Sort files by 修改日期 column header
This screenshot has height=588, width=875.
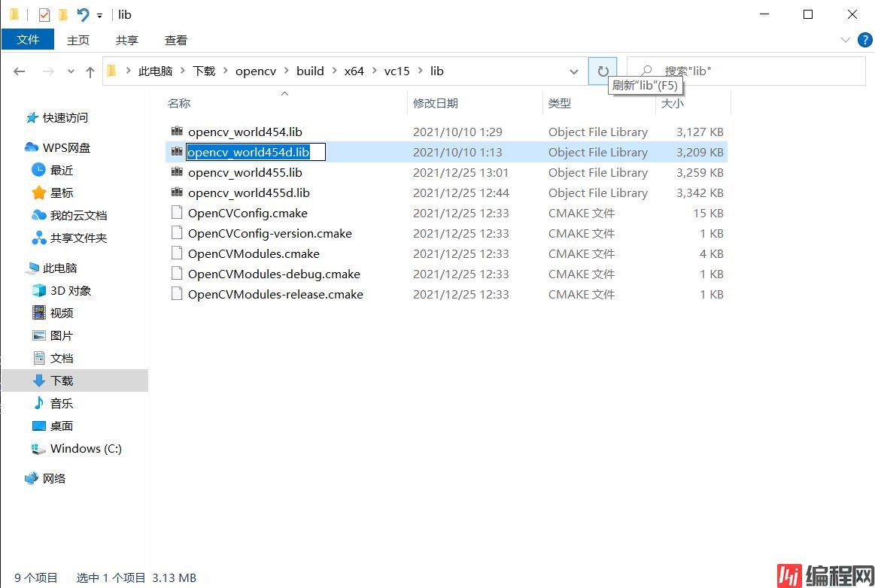[x=436, y=103]
